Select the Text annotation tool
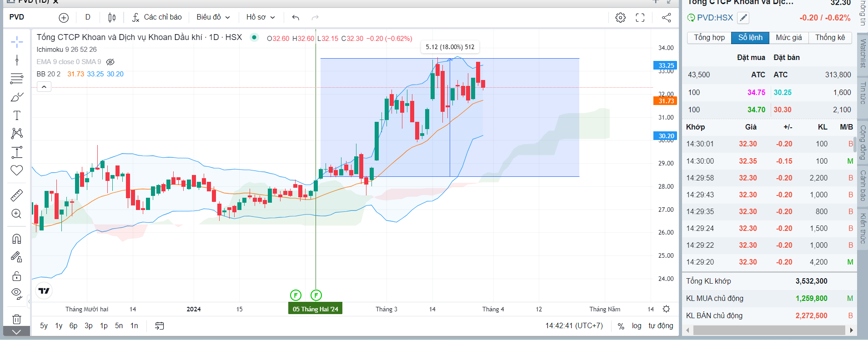Screen dimensions: 868x340 [17, 115]
